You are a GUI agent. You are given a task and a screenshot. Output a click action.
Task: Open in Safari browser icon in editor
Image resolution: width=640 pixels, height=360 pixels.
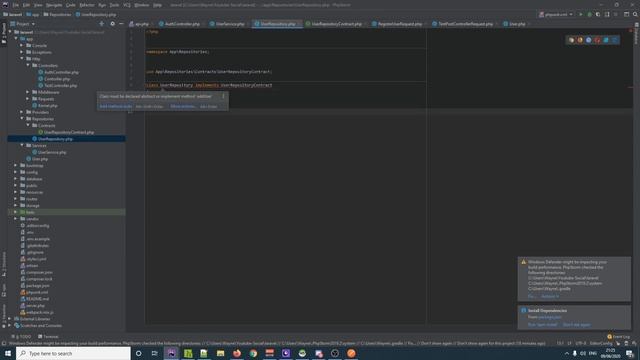click(589, 40)
